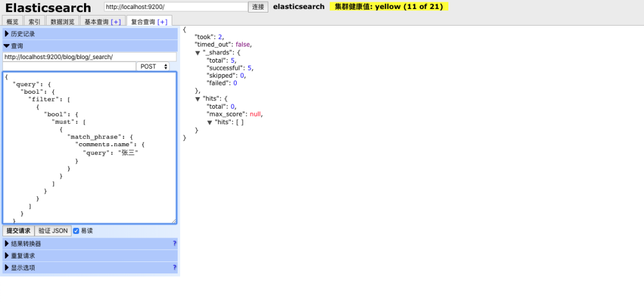The image size is (644, 302).
Task: Edit the blog _search request URL field
Action: click(89, 57)
